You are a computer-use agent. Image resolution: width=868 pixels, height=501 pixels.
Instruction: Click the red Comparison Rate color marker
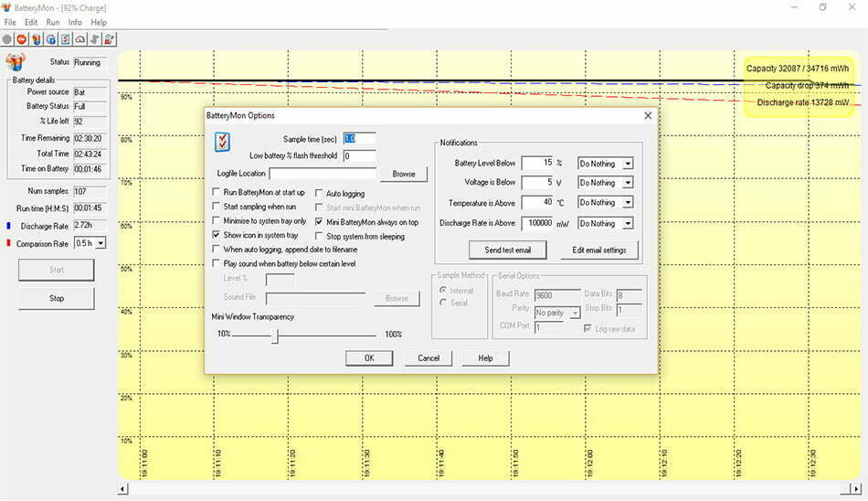click(8, 243)
